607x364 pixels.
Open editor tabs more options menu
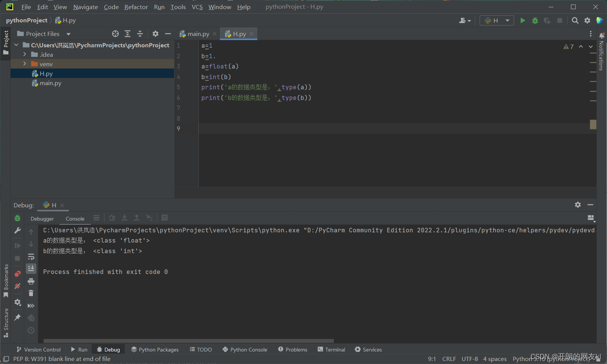click(590, 34)
